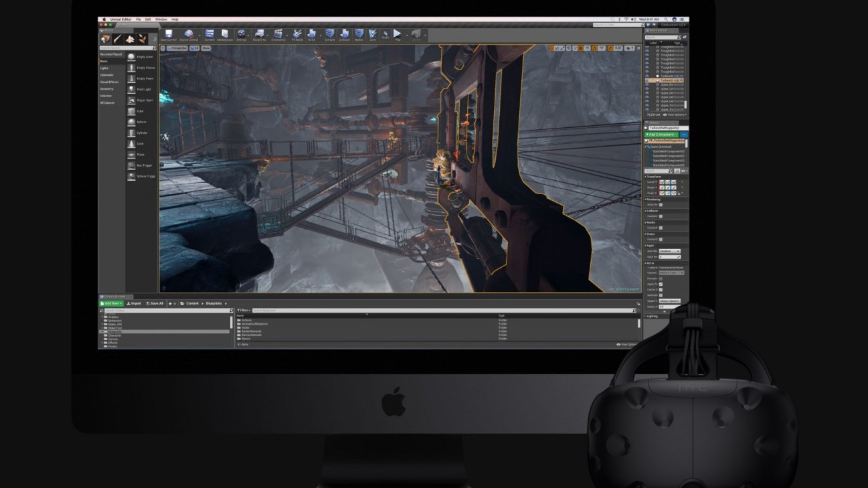Pick the Empty Actor placement item
Viewport: 868px width, 488px height.
click(x=141, y=57)
